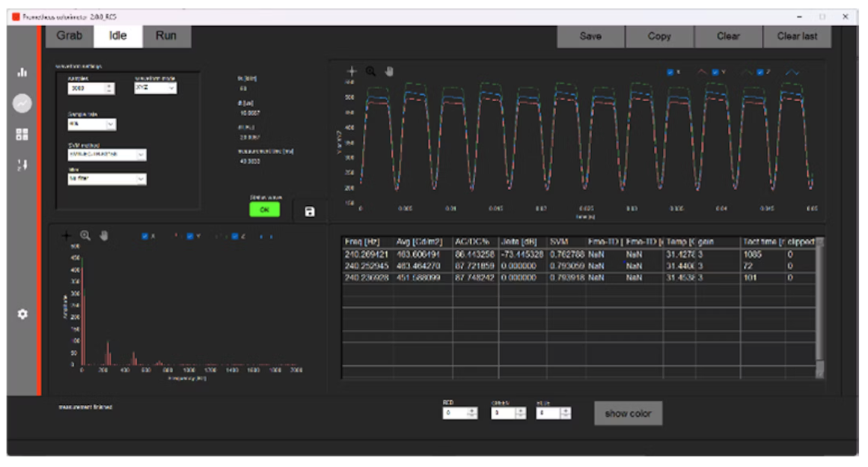Click the Clear button

(728, 37)
